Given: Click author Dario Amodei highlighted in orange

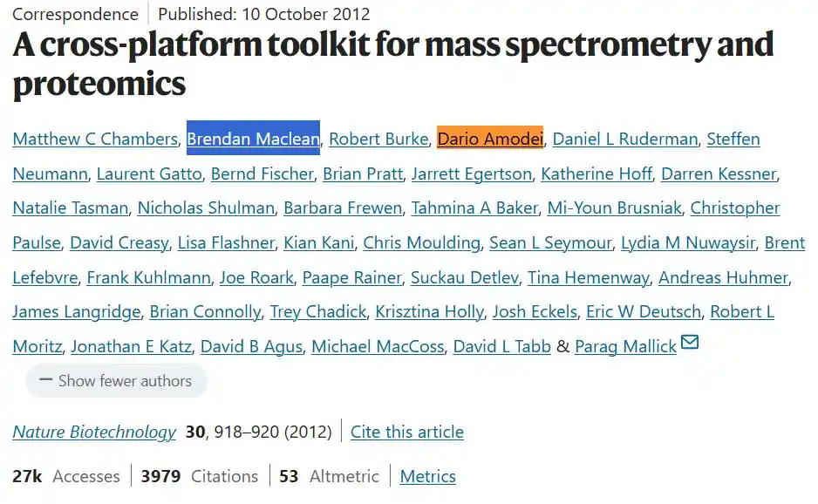Looking at the screenshot, I should [x=490, y=139].
